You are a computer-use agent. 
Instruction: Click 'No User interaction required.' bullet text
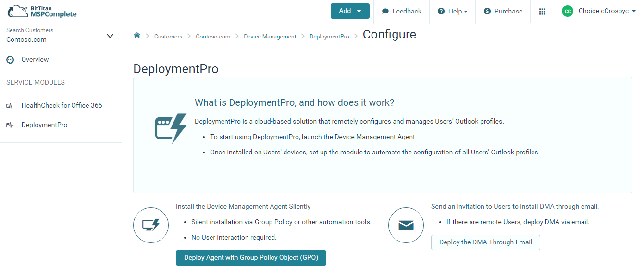point(234,237)
